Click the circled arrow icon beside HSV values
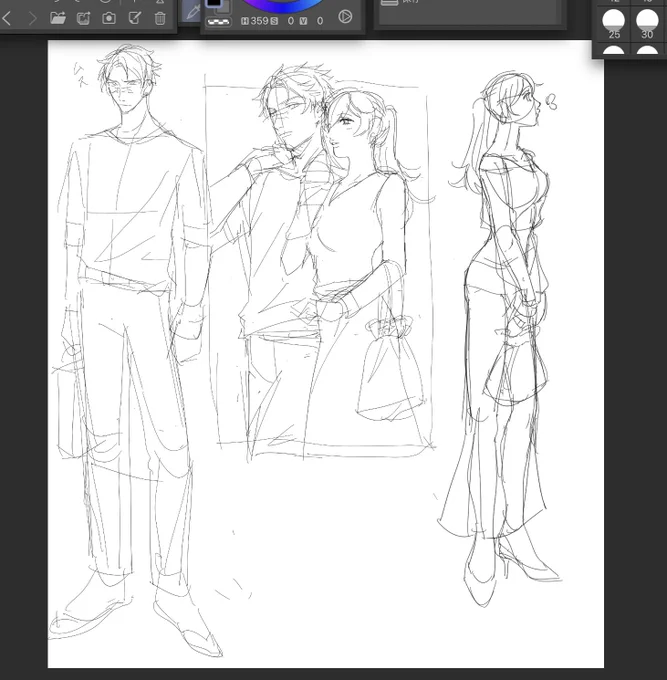 click(x=345, y=17)
